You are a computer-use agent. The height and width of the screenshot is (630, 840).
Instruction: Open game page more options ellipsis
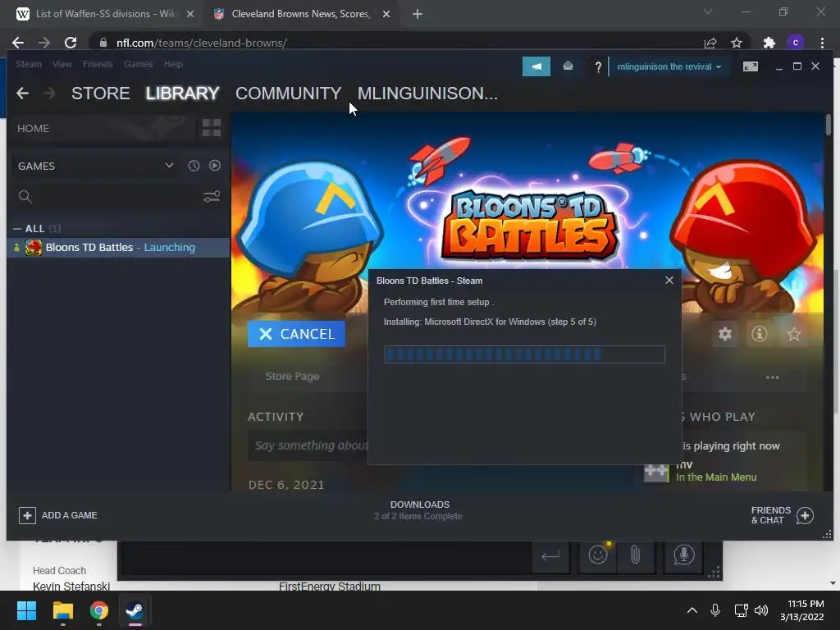(773, 377)
